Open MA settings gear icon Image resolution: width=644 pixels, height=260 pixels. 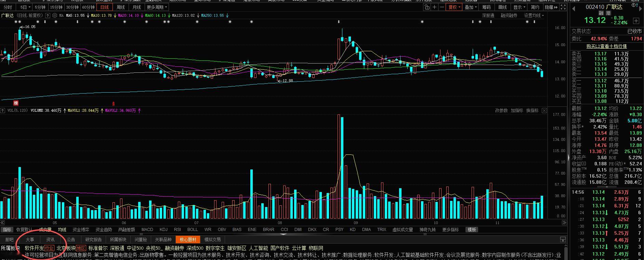point(55,15)
